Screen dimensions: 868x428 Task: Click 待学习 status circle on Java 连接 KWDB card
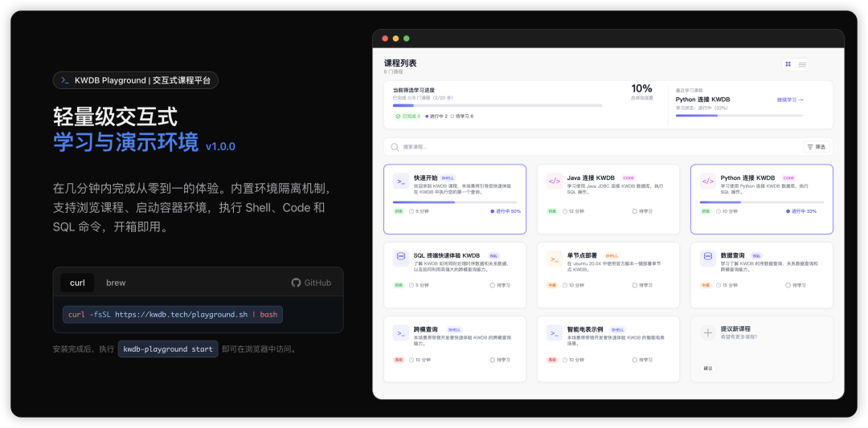click(634, 211)
